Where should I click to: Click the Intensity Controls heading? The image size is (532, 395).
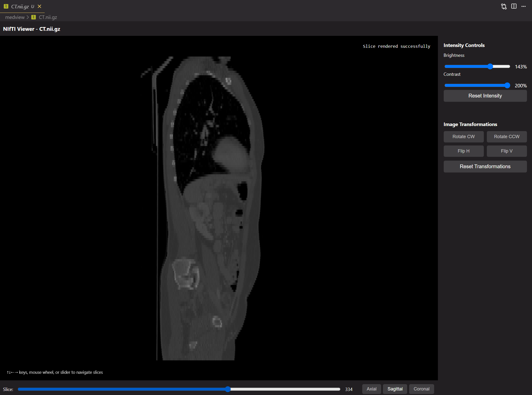(464, 45)
